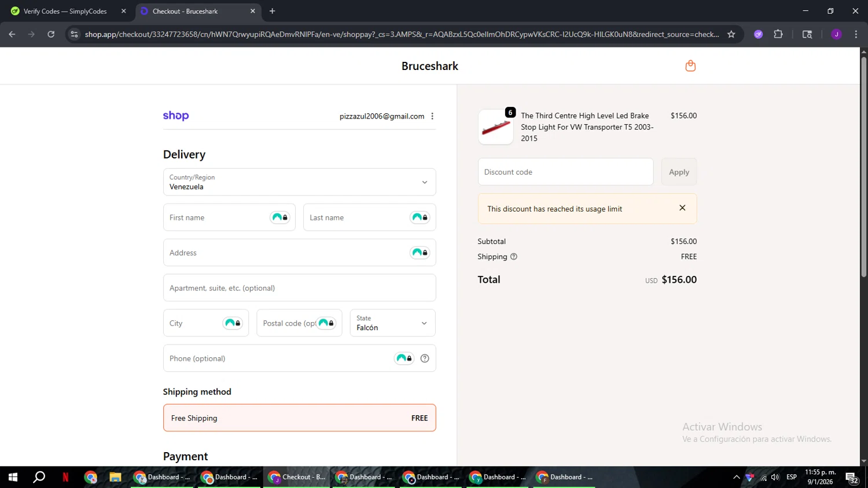Viewport: 868px width, 488px height.
Task: Open the Checkout taskbar Chrome window
Action: (297, 477)
